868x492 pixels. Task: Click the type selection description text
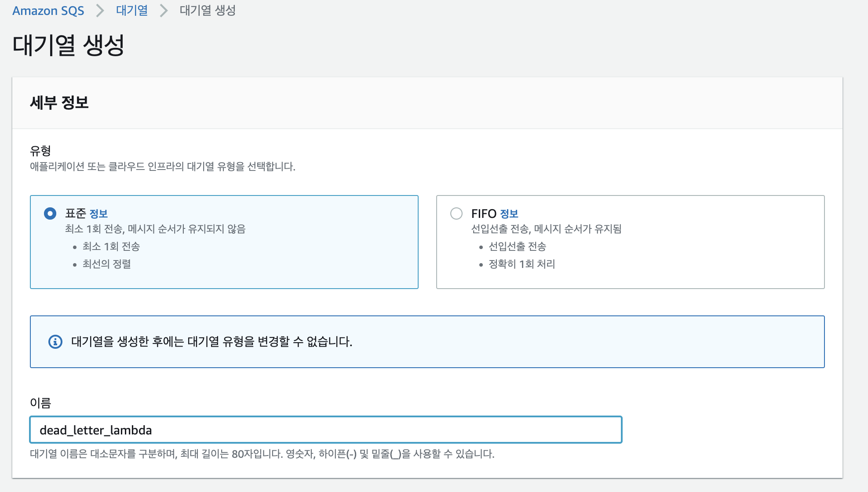pos(163,166)
